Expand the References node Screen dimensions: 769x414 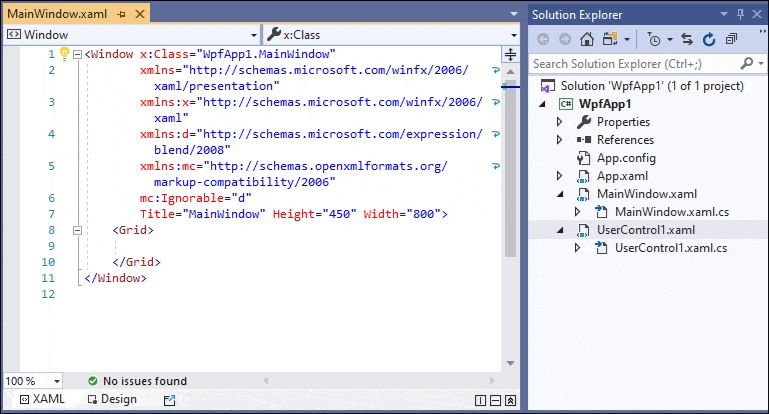point(560,140)
